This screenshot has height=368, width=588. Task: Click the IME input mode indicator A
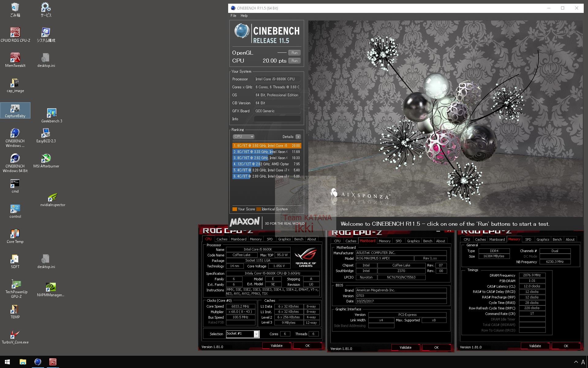click(583, 362)
